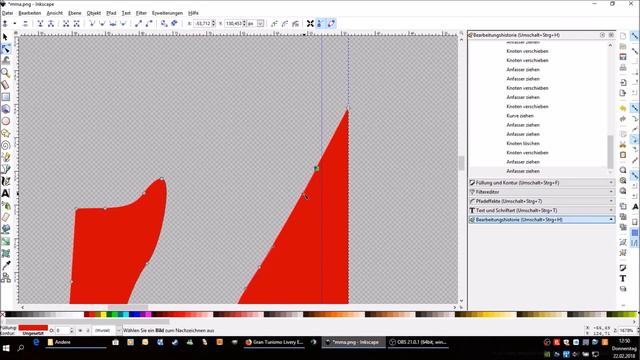Select the Gradient tool
The height and width of the screenshot is (360, 640).
pyautogui.click(x=6, y=241)
